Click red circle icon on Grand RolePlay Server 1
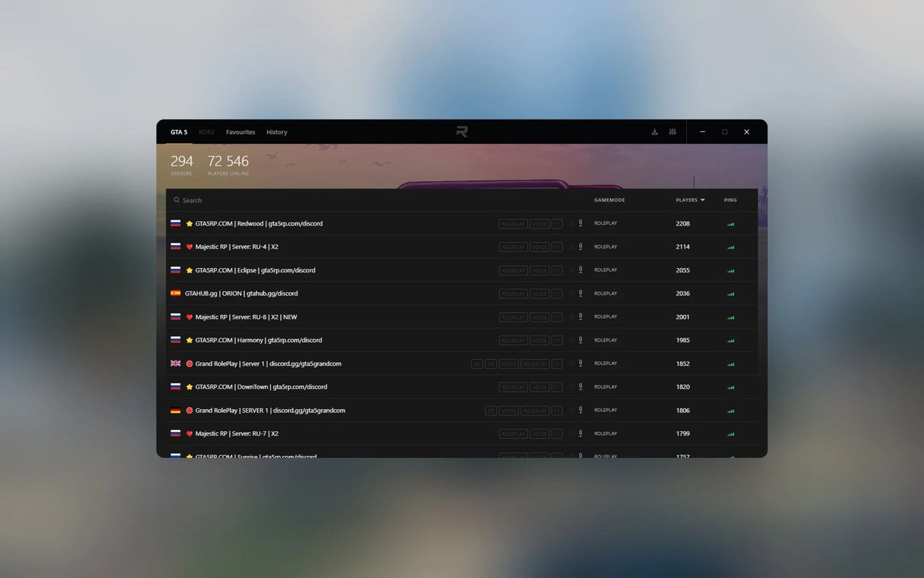Image resolution: width=924 pixels, height=578 pixels. tap(189, 363)
